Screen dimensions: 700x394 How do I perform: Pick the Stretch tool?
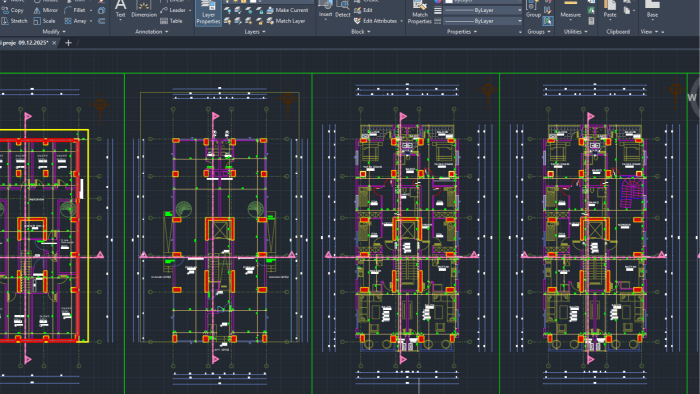pyautogui.click(x=14, y=21)
